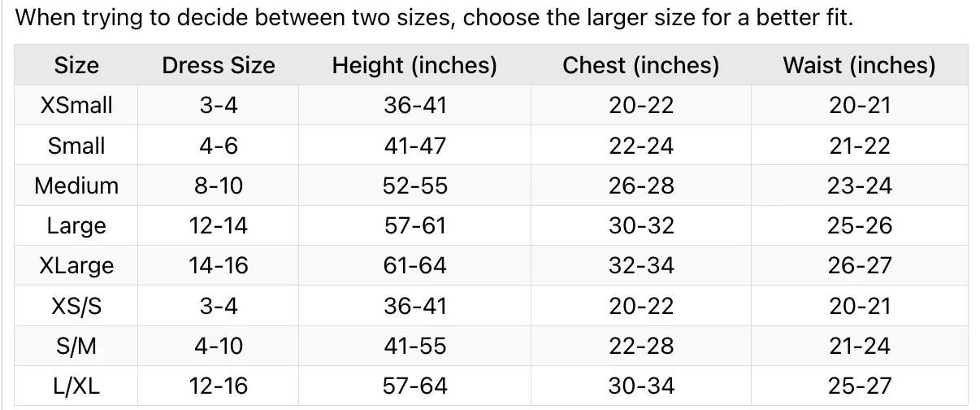980x410 pixels.
Task: Click the Size column header
Action: pos(76,65)
